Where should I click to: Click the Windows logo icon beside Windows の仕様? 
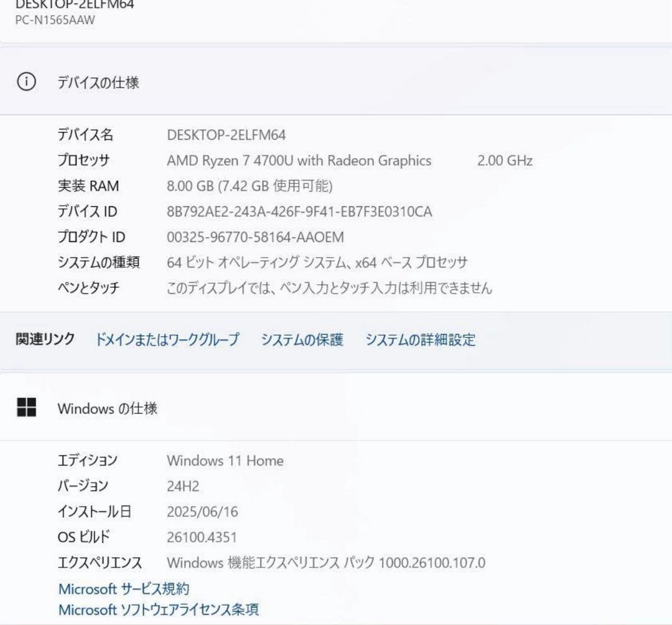[x=27, y=408]
